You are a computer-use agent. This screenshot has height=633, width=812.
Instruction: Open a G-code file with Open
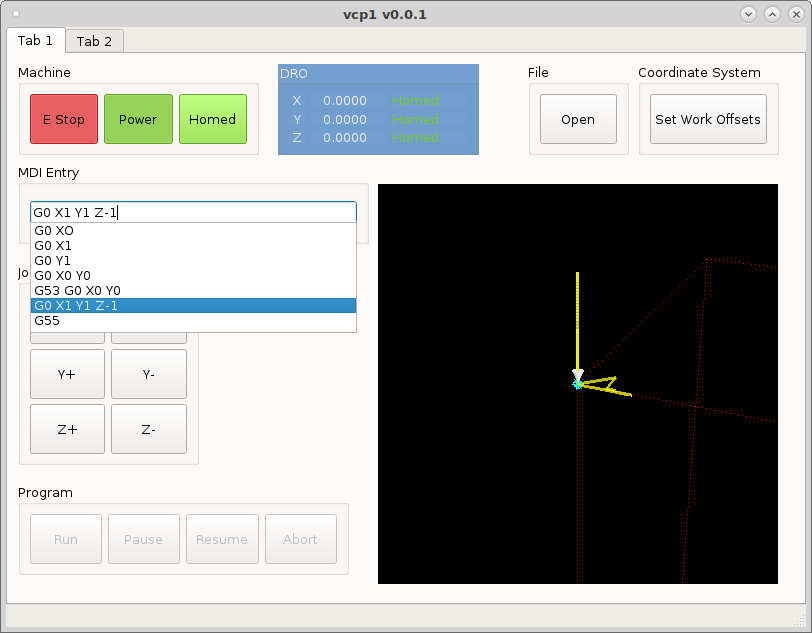coord(578,119)
